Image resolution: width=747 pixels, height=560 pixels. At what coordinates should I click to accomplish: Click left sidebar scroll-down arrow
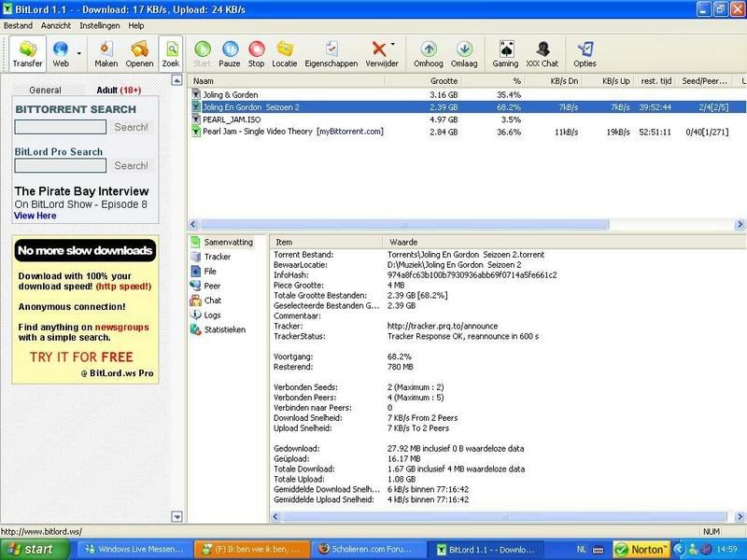[176, 517]
